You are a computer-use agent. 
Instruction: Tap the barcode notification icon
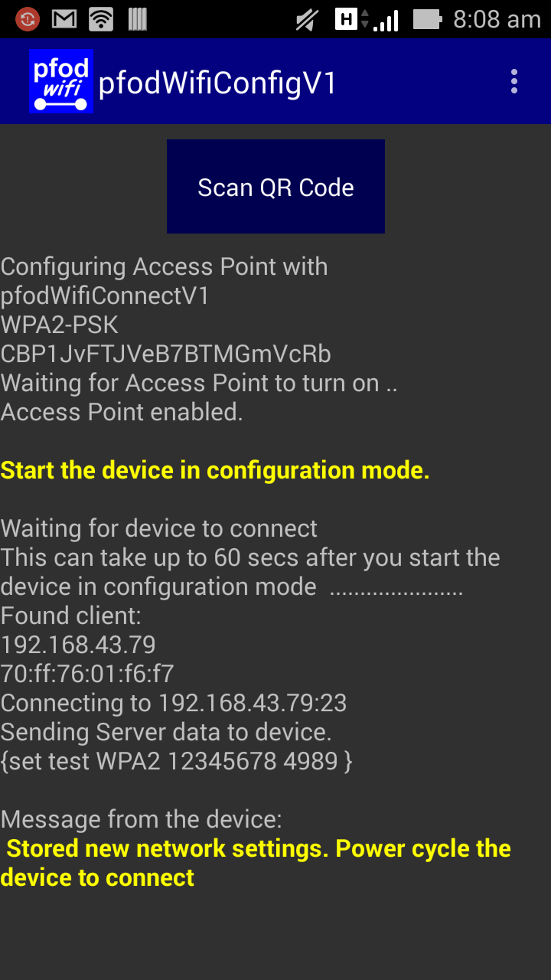coord(138,19)
